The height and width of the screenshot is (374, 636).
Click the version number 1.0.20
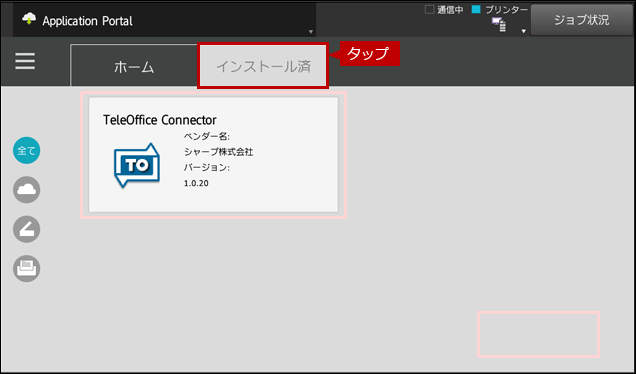point(196,183)
